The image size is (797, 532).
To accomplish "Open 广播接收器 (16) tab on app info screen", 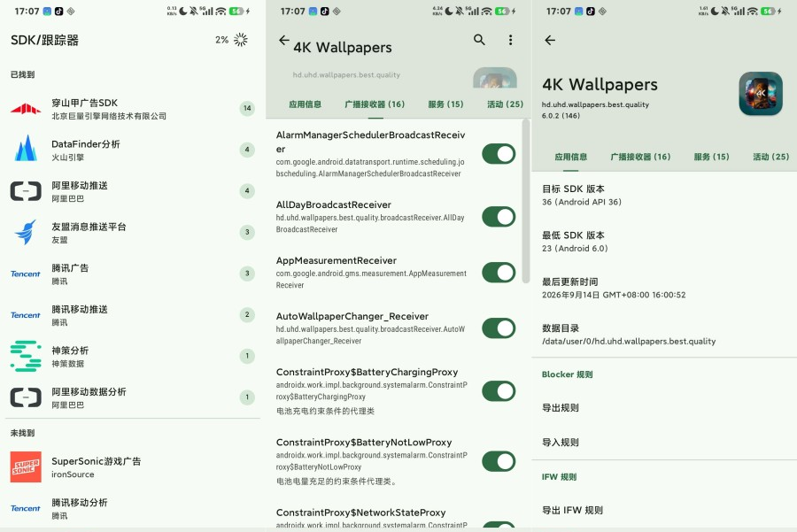I will pos(640,157).
